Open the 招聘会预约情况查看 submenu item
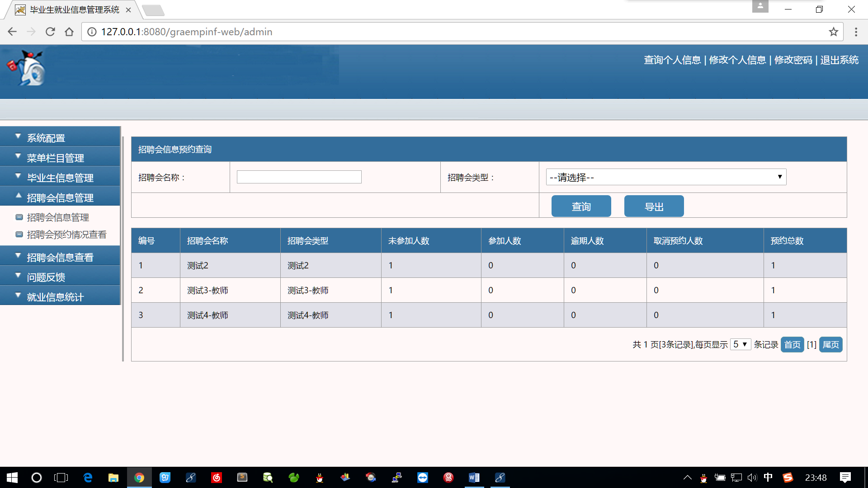The height and width of the screenshot is (488, 868). click(66, 235)
